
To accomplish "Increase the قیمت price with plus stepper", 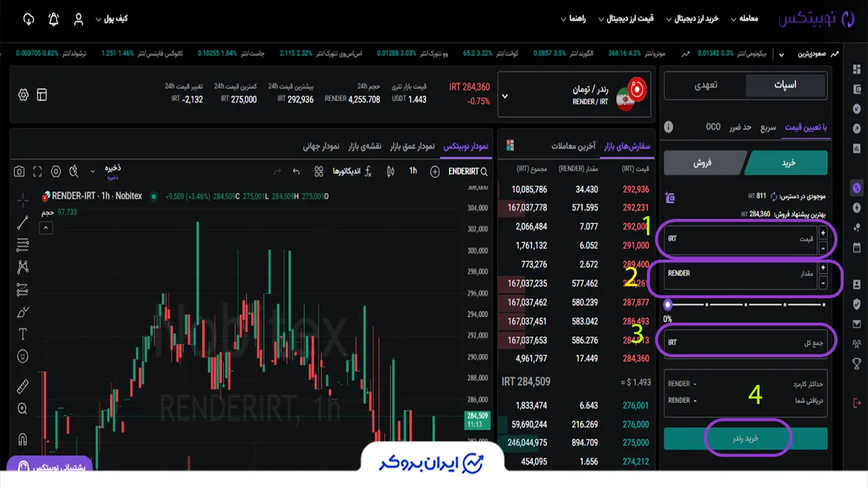I will 823,233.
